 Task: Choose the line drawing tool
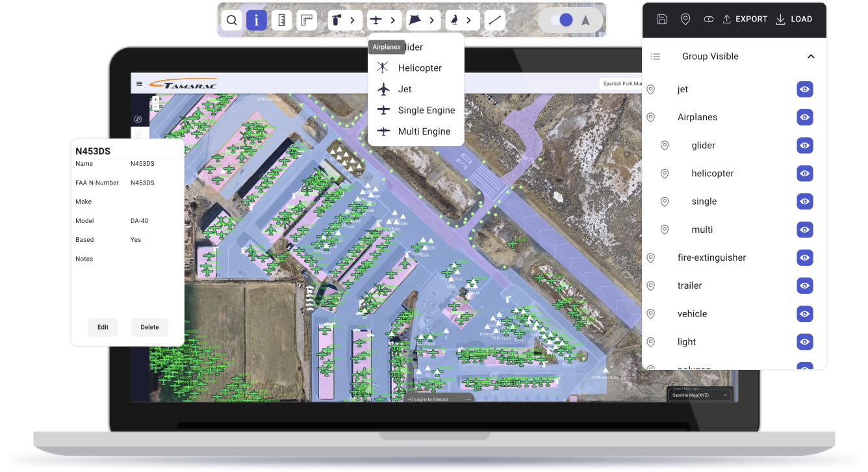coord(496,20)
